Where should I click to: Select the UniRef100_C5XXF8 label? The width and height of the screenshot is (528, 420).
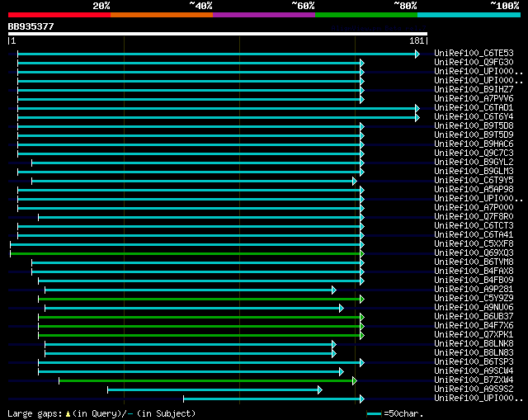474,244
